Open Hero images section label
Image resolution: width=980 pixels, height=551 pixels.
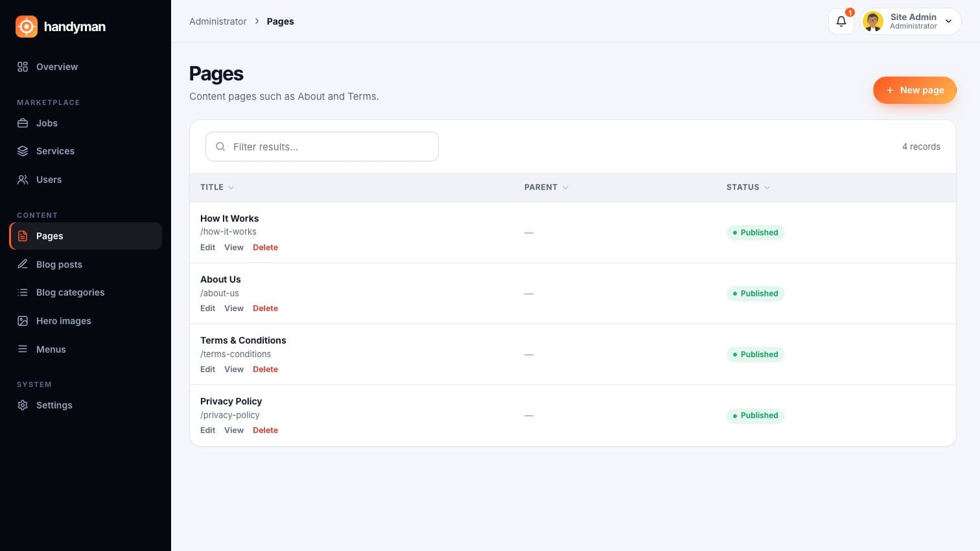tap(64, 321)
